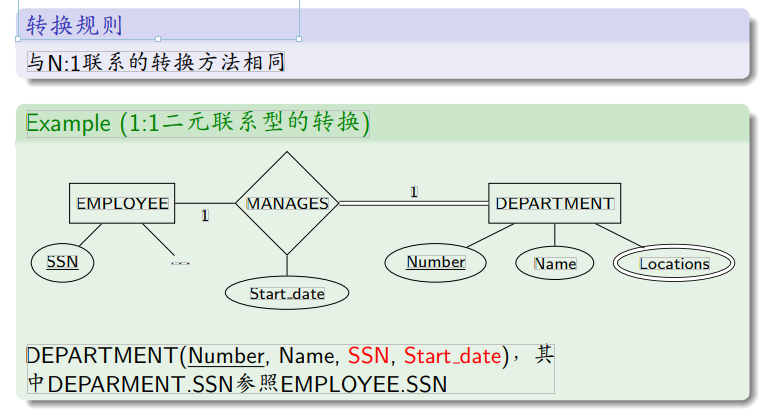The image size is (768, 414).
Task: Click the bottom-left handle of title box
Action: (x=18, y=39)
